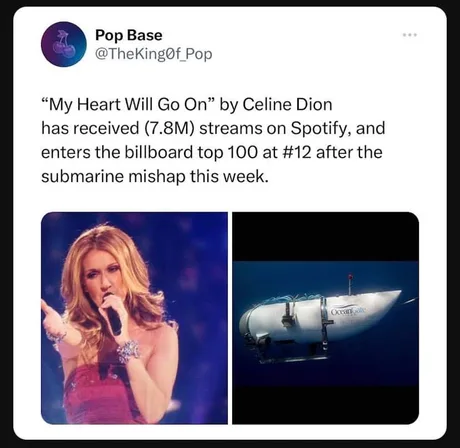Click the quoted "My Heart Will Go On" title
Viewport: 460px width, 448px height.
pos(128,105)
